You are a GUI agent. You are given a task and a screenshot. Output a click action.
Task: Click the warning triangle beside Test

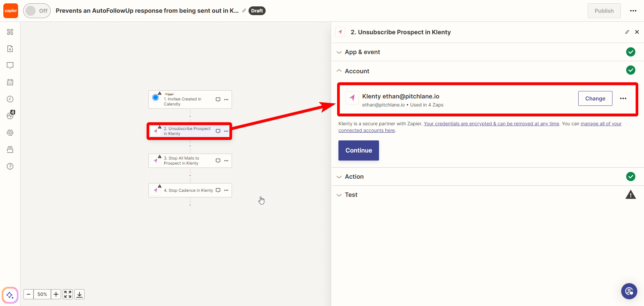pos(631,195)
